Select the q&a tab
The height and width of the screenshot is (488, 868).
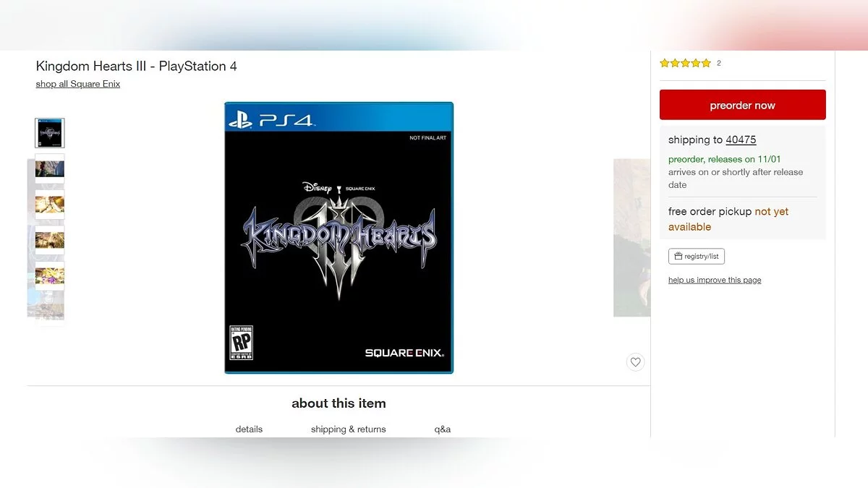[x=443, y=429]
